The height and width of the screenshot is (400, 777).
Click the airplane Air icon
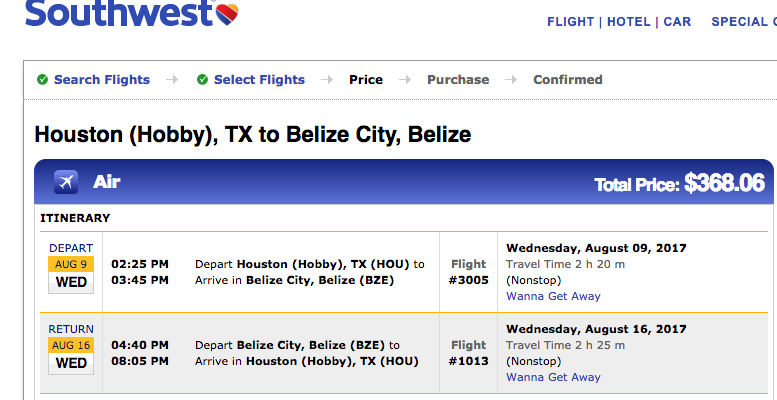click(66, 182)
